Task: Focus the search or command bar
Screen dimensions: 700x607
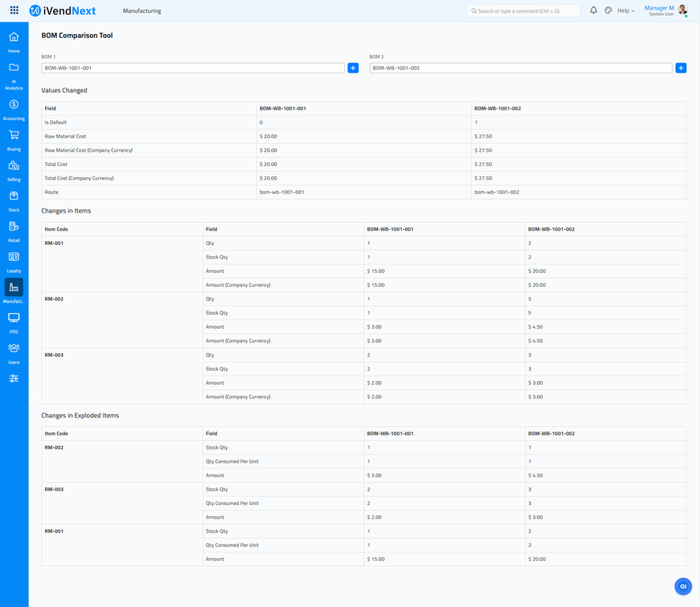Action: [x=524, y=11]
